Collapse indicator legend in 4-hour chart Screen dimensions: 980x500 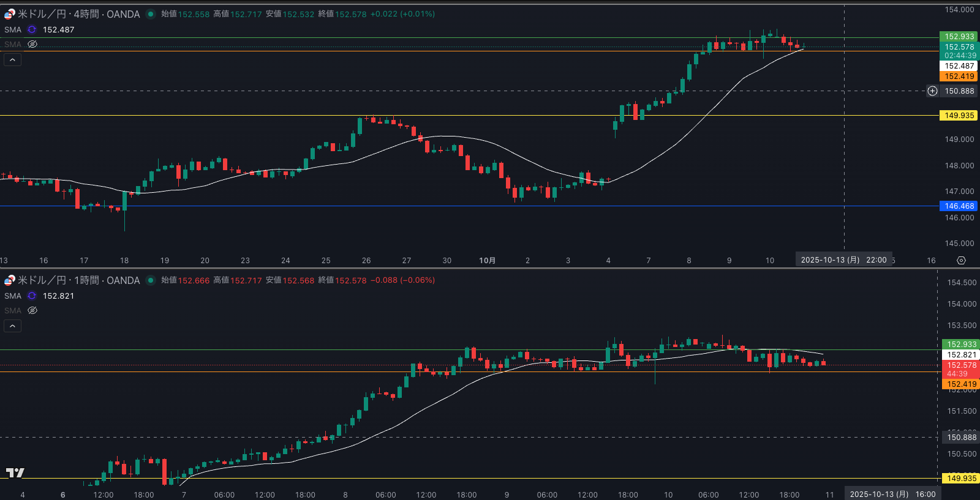point(13,59)
